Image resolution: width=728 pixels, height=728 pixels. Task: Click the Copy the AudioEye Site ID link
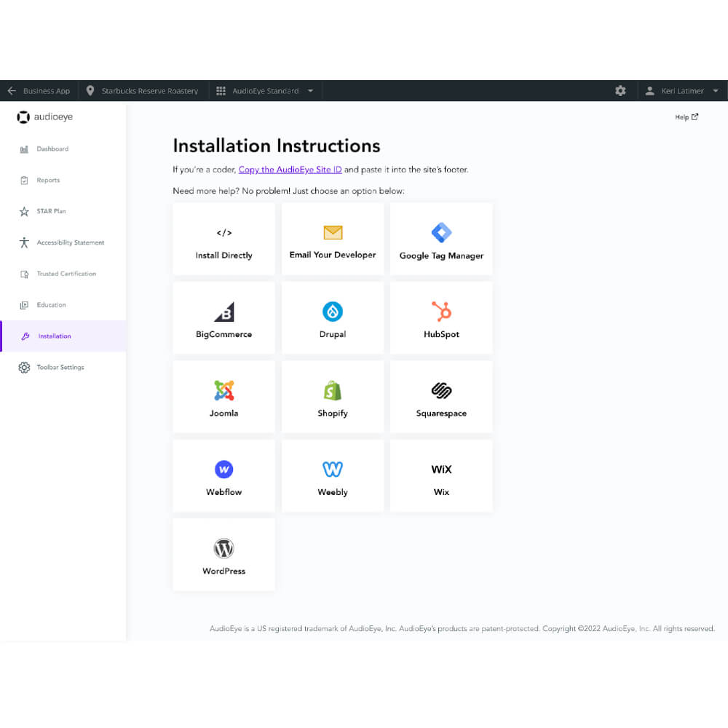[290, 170]
